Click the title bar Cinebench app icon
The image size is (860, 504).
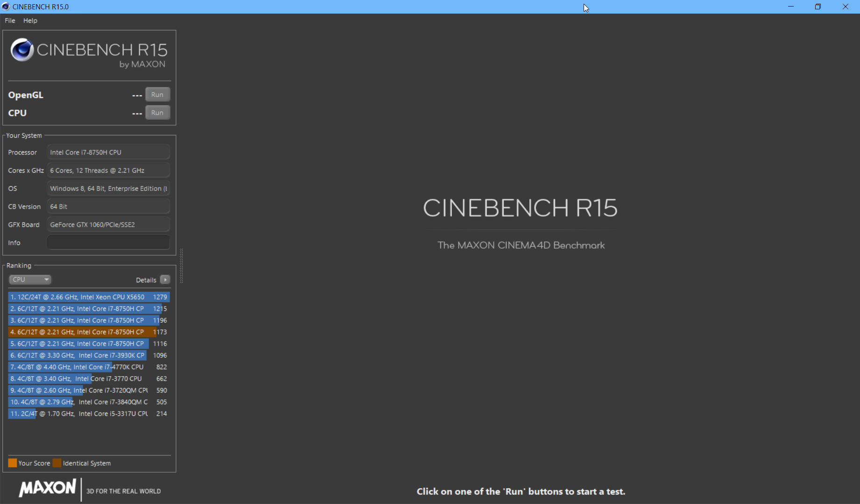[6, 7]
